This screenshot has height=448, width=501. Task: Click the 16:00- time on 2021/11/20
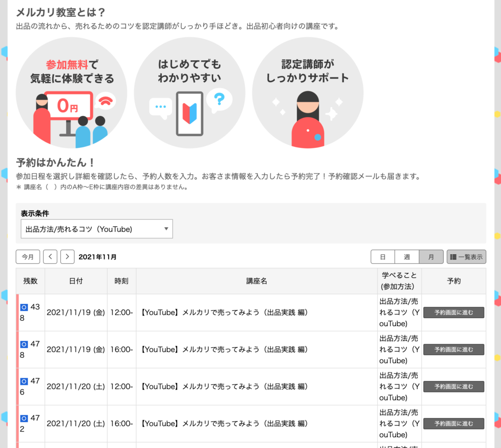(121, 424)
